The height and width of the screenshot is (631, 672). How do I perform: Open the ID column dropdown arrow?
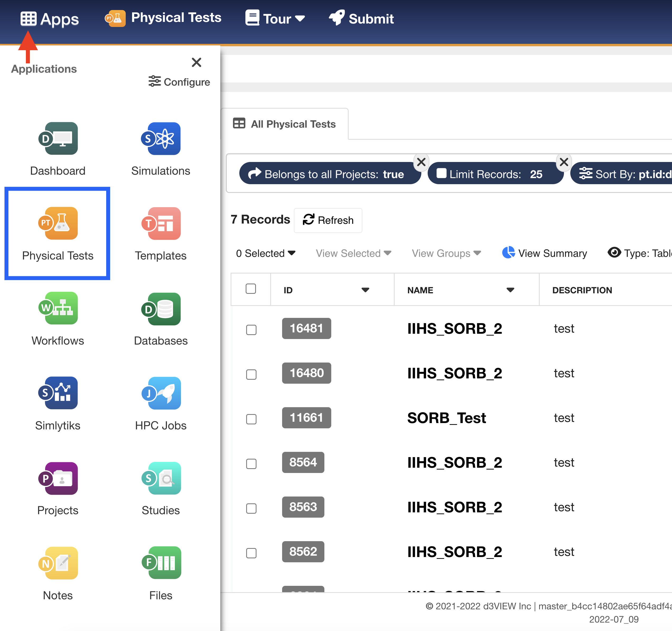pos(365,290)
